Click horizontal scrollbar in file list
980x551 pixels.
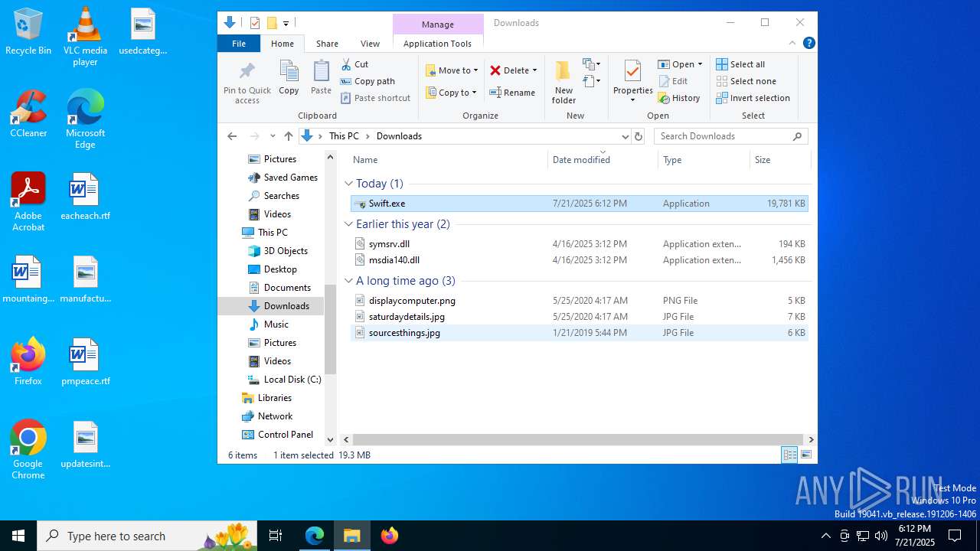[578, 440]
